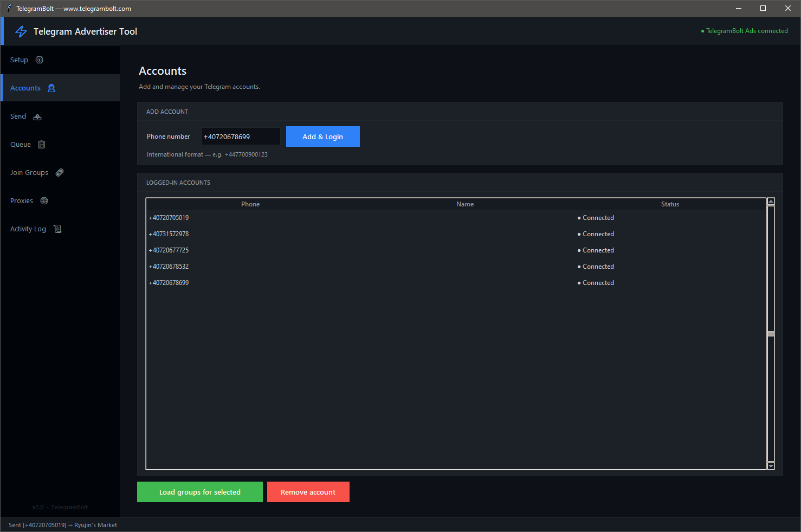Open the Setup section gear icon
The height and width of the screenshot is (532, 801).
coord(40,60)
